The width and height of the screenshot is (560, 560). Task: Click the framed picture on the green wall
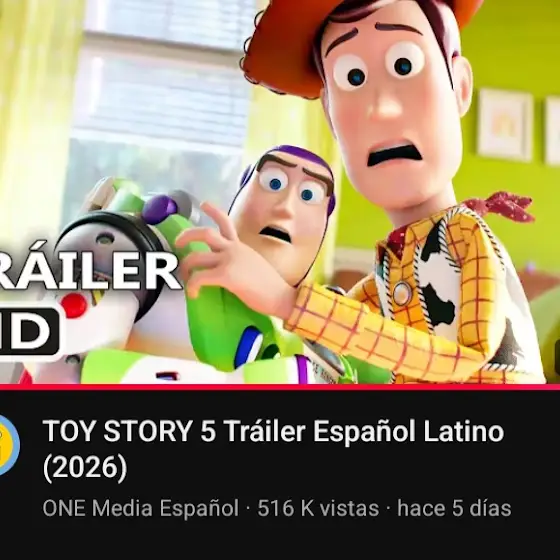pos(505,124)
